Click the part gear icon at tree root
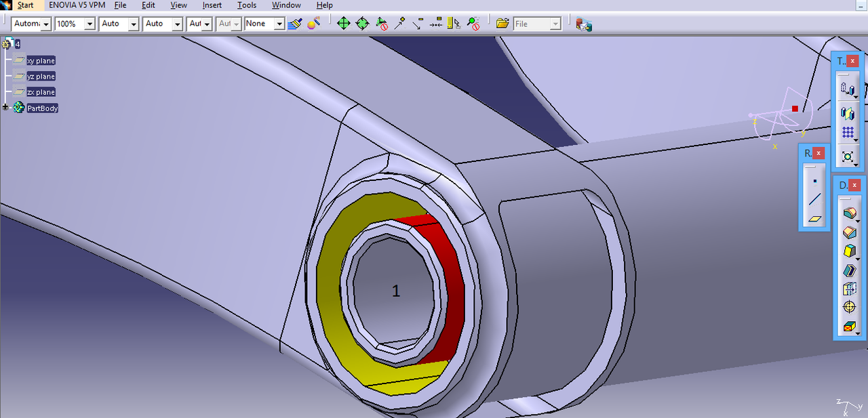868x418 pixels. point(7,44)
